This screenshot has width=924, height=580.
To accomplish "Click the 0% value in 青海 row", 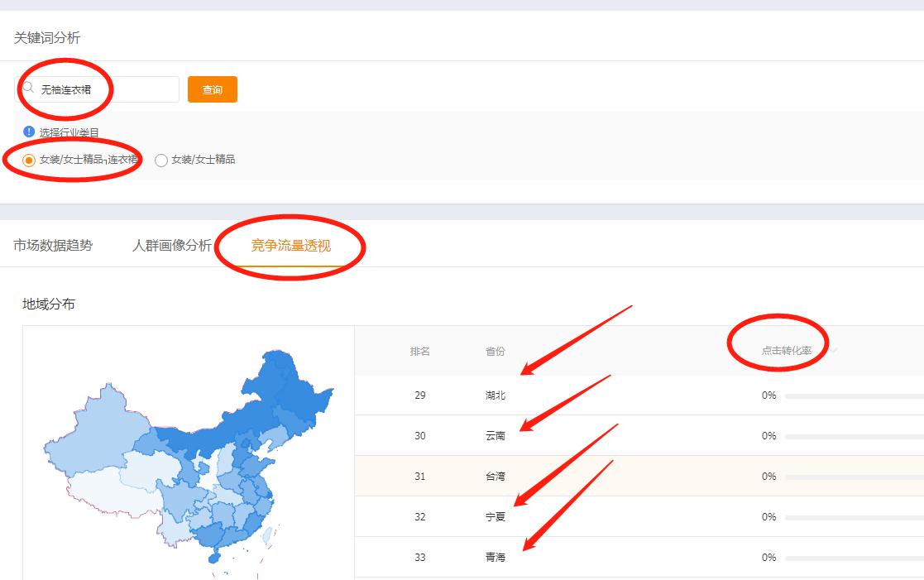I will [x=768, y=557].
